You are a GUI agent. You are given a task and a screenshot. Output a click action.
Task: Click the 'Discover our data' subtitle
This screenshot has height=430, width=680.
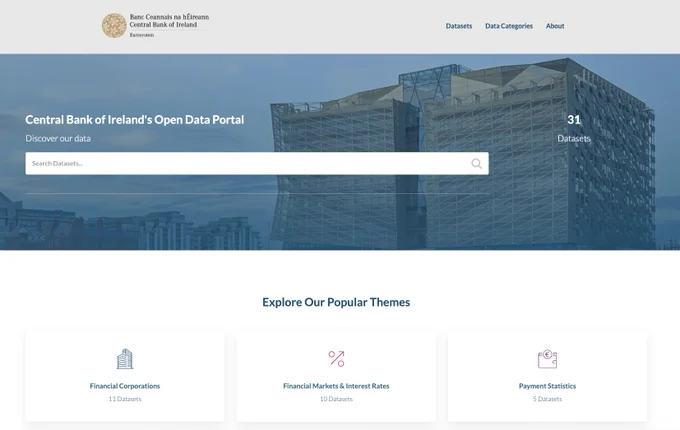click(x=58, y=138)
